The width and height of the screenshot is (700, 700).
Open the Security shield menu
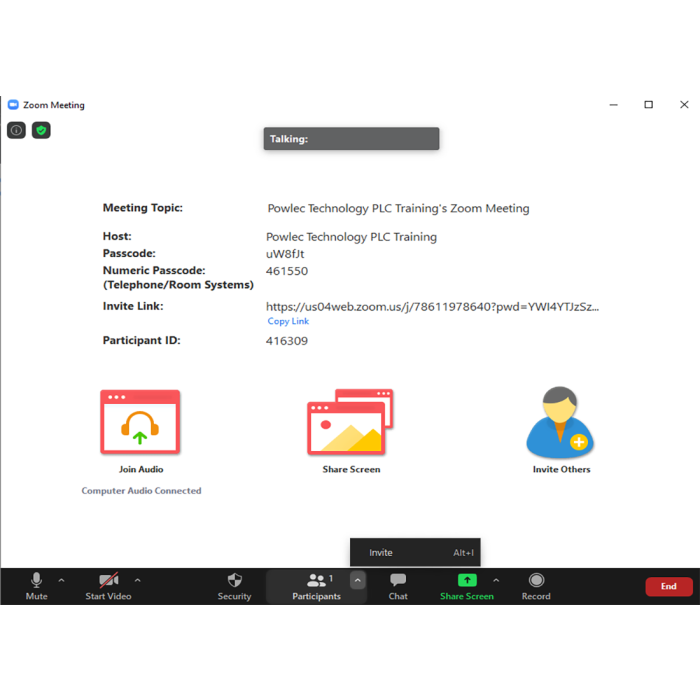(x=234, y=586)
